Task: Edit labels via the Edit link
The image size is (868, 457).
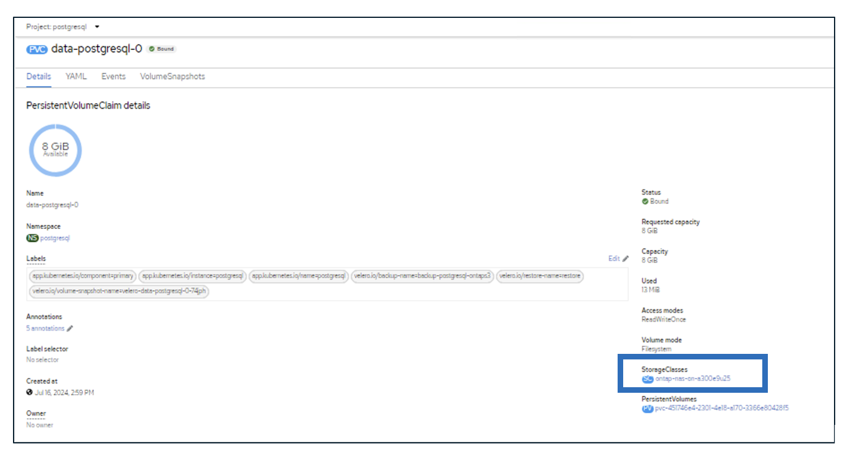Action: [x=614, y=258]
